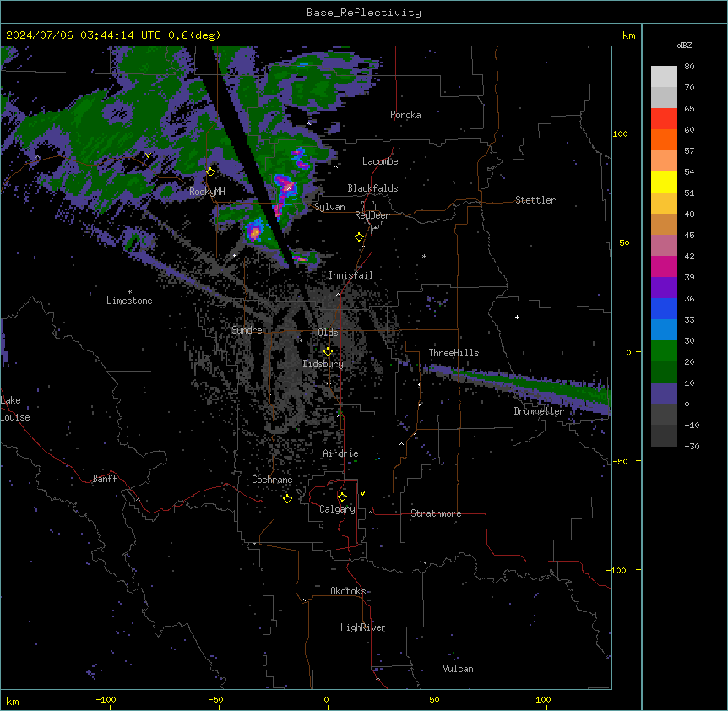The width and height of the screenshot is (728, 711).
Task: Click the -50 tick on the bottom axis
Action: click(x=215, y=699)
